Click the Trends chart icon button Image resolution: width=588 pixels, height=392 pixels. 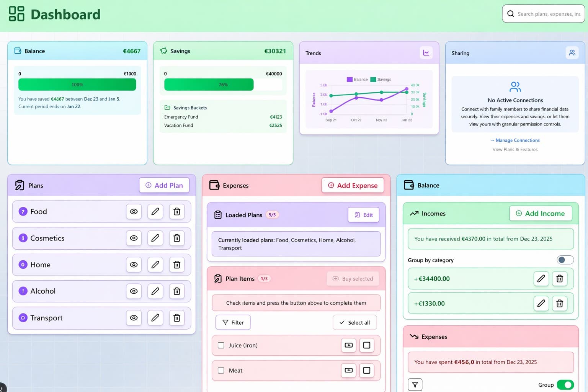click(426, 53)
